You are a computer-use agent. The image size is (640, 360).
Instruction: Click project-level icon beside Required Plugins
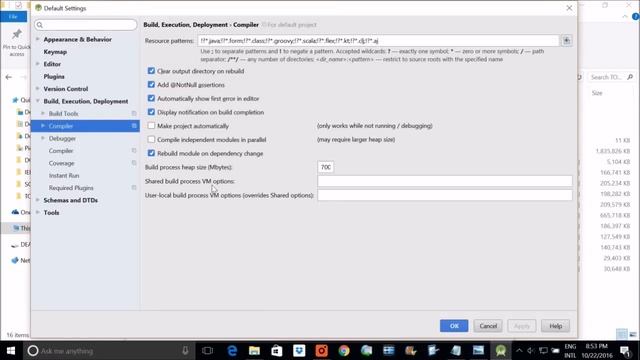(x=134, y=188)
